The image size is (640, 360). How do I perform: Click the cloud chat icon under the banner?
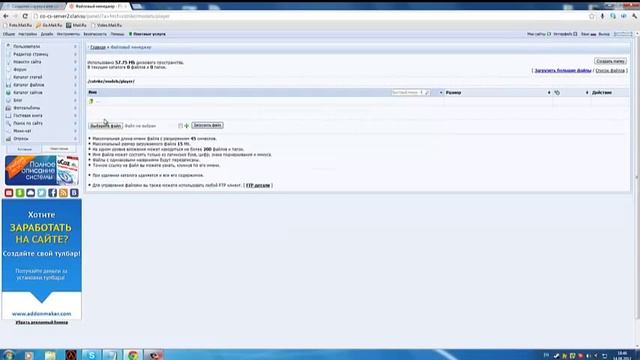(x=31, y=193)
